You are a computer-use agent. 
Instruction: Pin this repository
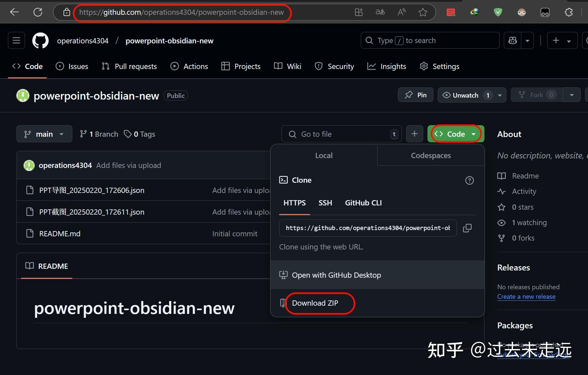(415, 95)
